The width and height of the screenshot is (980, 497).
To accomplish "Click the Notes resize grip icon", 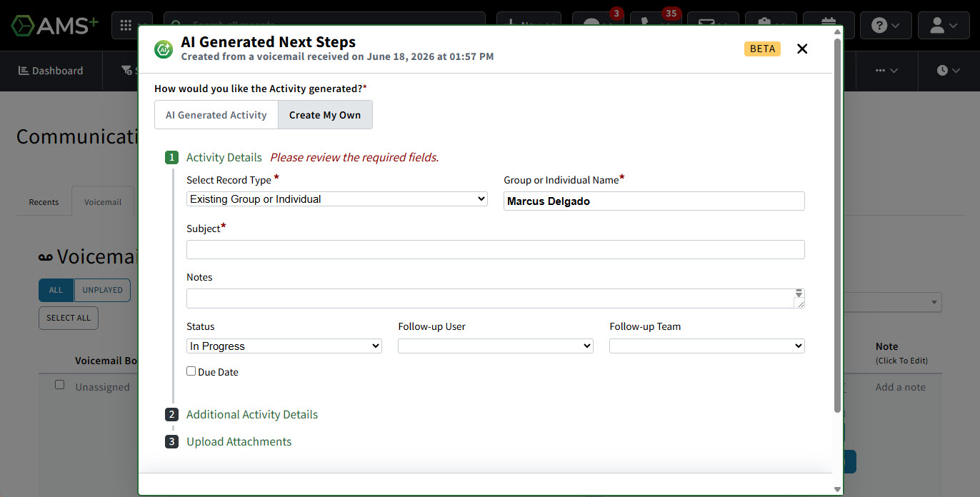I will point(800,303).
